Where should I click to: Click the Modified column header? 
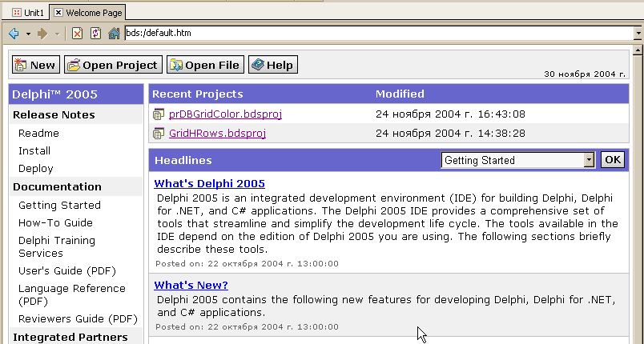pyautogui.click(x=400, y=94)
